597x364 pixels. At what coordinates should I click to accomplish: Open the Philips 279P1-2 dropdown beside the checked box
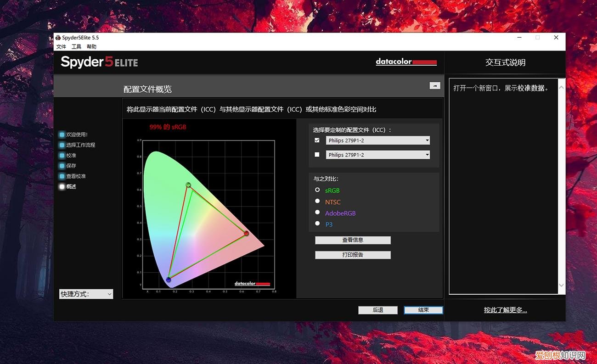(x=378, y=140)
